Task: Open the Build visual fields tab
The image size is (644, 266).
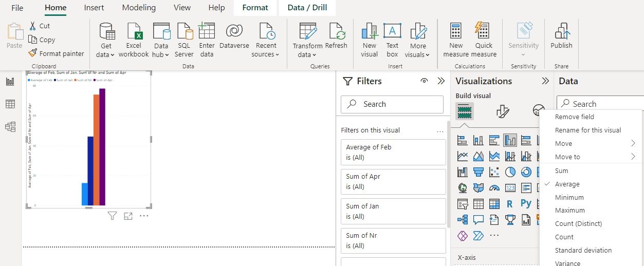Action: point(465,111)
